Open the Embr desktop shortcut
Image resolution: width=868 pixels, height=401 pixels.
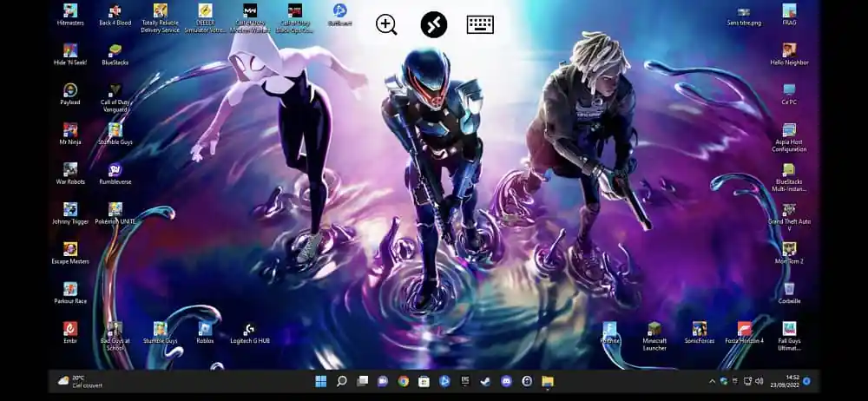point(70,332)
